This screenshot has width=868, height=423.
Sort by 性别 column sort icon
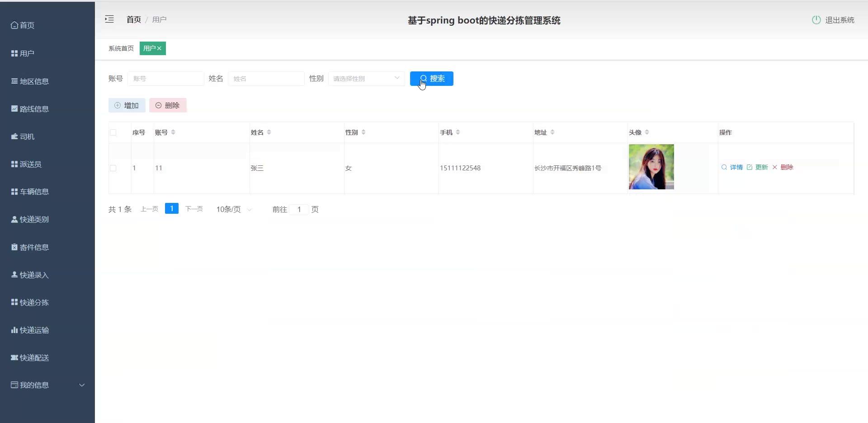[363, 132]
